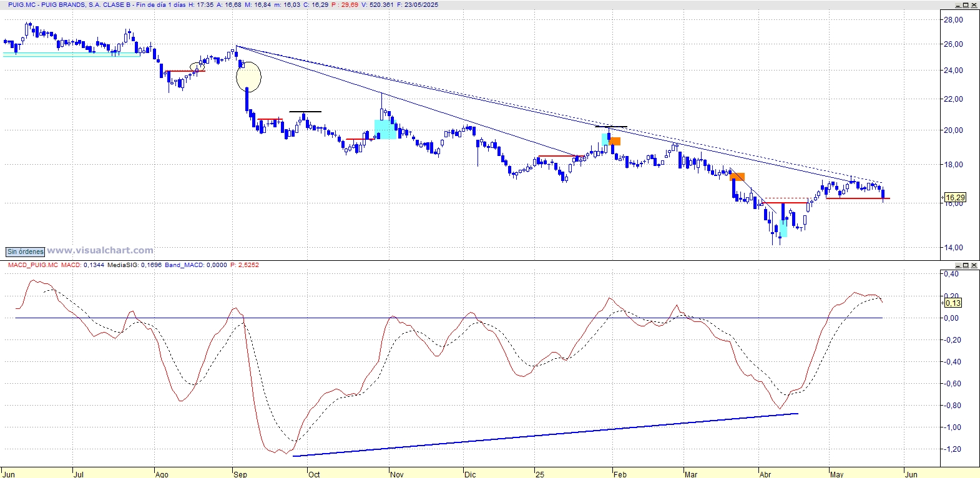
Task: Click the -0,20 MACD axis label
Action: click(951, 340)
